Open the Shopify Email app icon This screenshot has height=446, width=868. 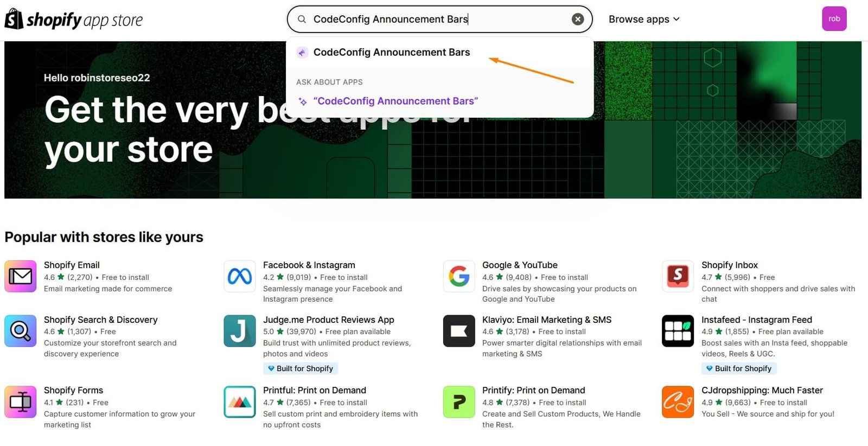click(21, 276)
